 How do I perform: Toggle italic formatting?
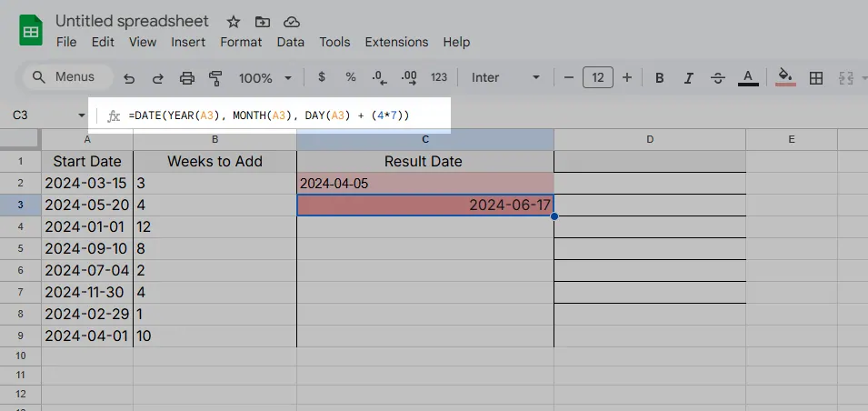689,78
